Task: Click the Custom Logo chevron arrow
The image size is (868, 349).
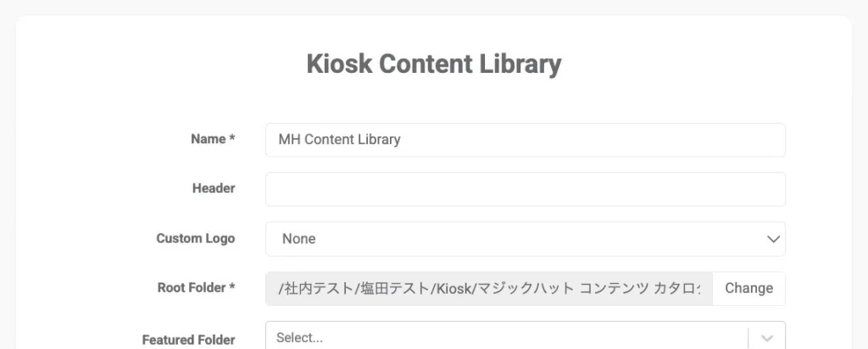Action: tap(773, 239)
